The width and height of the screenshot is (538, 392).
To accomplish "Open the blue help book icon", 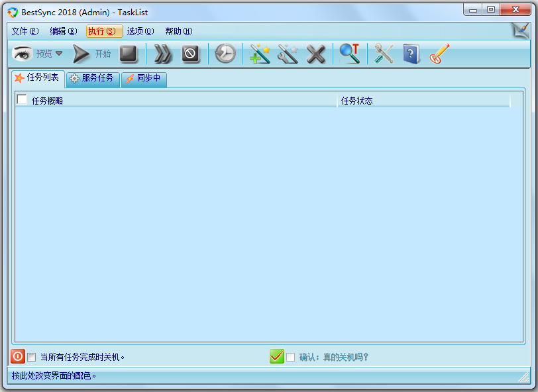I will tap(411, 54).
